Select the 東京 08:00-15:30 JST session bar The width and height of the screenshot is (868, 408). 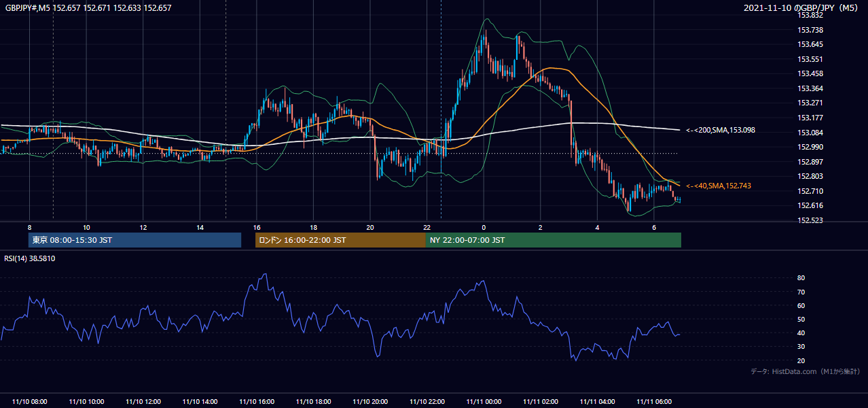tap(134, 240)
